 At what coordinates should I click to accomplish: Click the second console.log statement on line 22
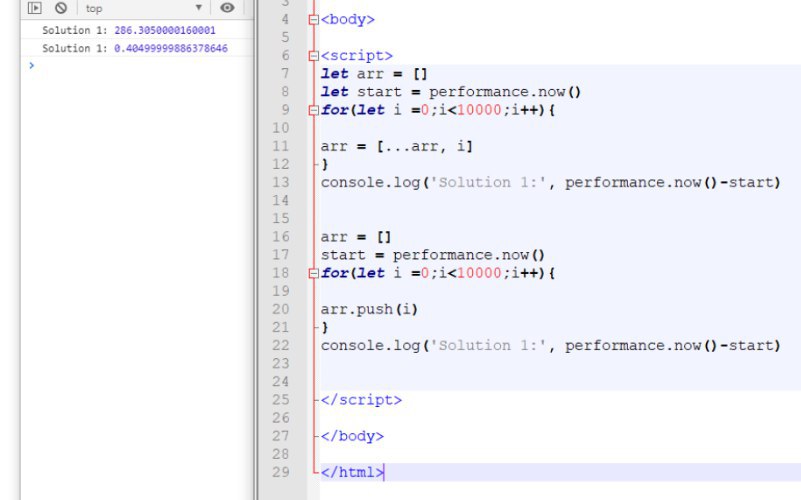coord(551,346)
